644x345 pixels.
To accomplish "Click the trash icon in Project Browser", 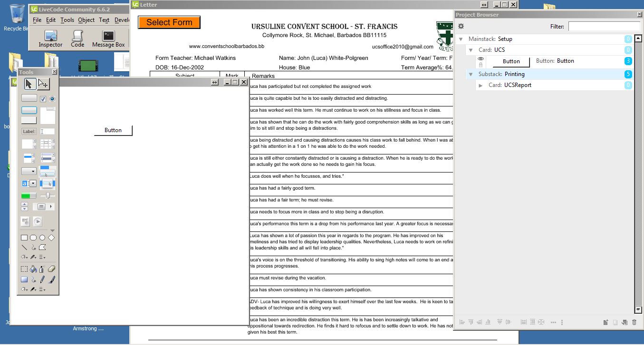I will tap(634, 322).
